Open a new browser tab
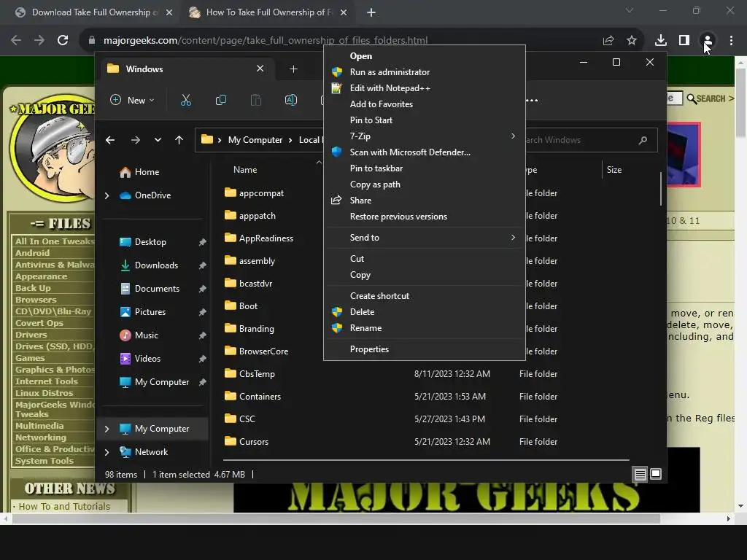 (x=371, y=12)
